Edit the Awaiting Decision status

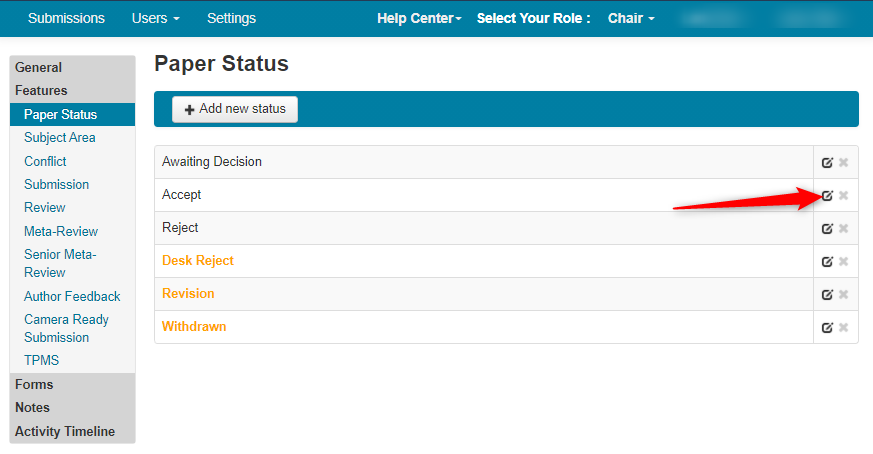click(x=827, y=163)
